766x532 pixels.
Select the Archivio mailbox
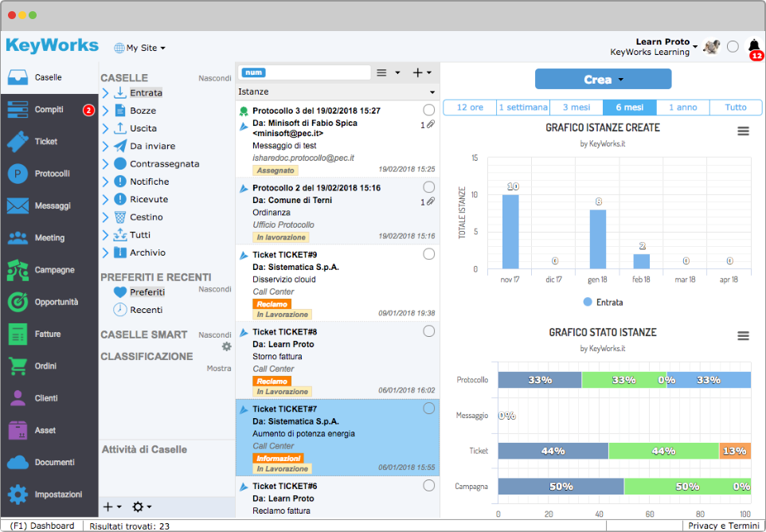pyautogui.click(x=147, y=253)
